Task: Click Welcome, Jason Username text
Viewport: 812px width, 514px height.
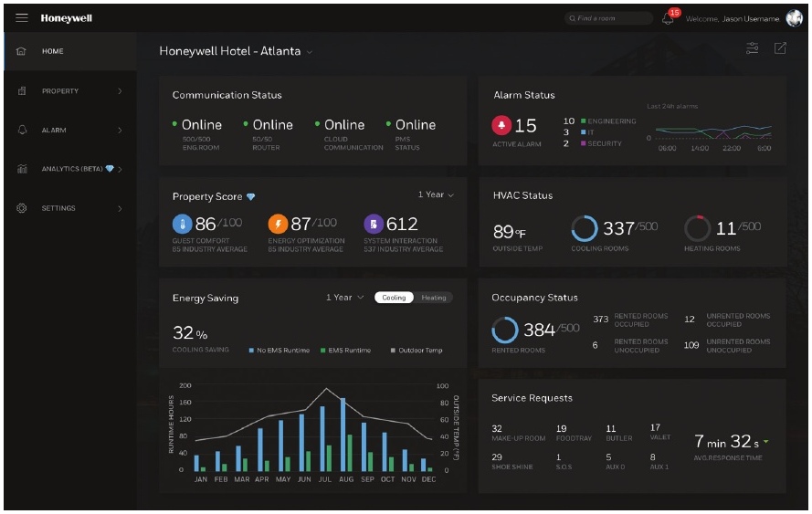Action: [733, 18]
